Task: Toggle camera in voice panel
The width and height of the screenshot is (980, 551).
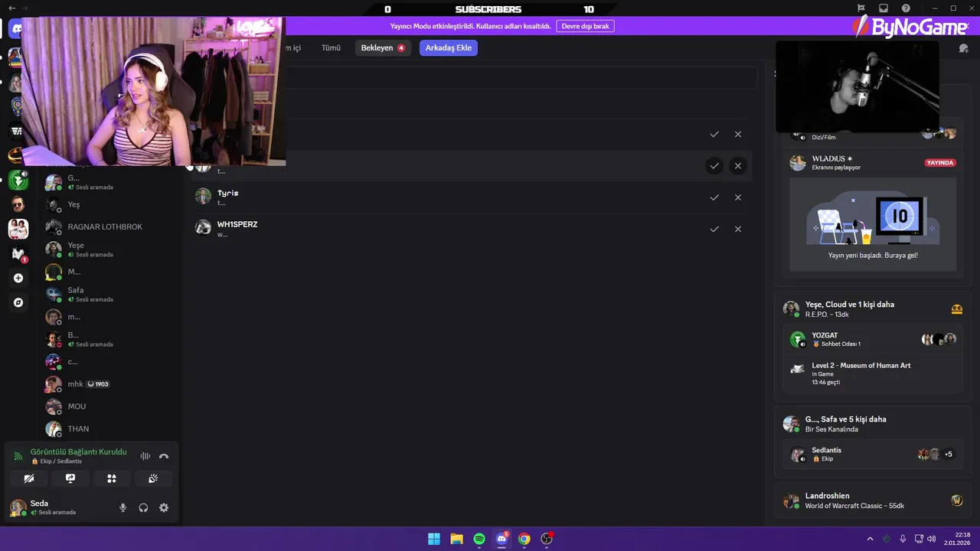Action: pyautogui.click(x=29, y=478)
